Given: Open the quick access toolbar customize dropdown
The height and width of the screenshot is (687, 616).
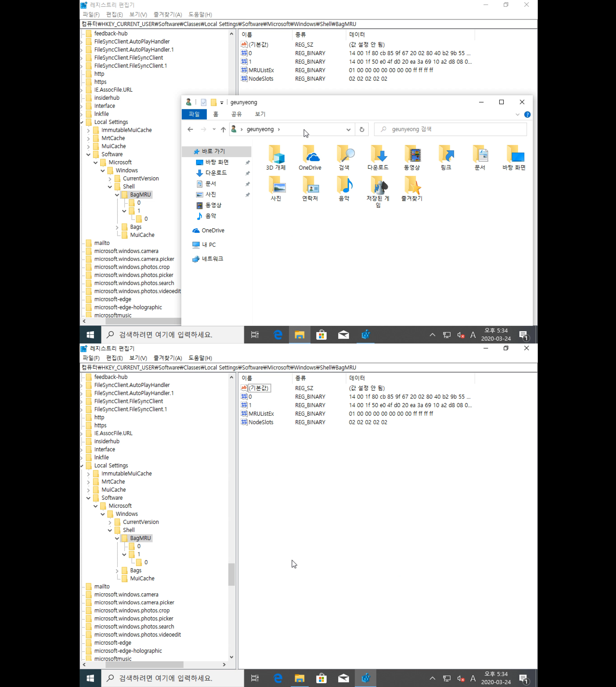Looking at the screenshot, I should tap(222, 103).
